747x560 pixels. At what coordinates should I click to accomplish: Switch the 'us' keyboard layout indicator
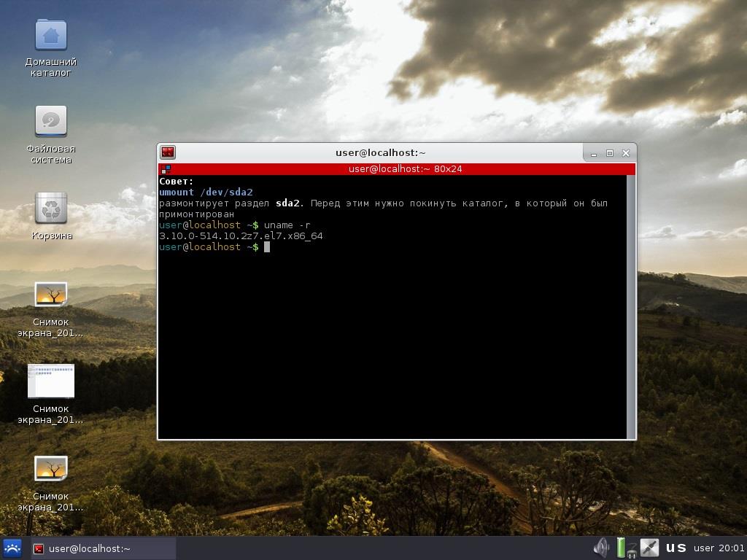coord(676,548)
